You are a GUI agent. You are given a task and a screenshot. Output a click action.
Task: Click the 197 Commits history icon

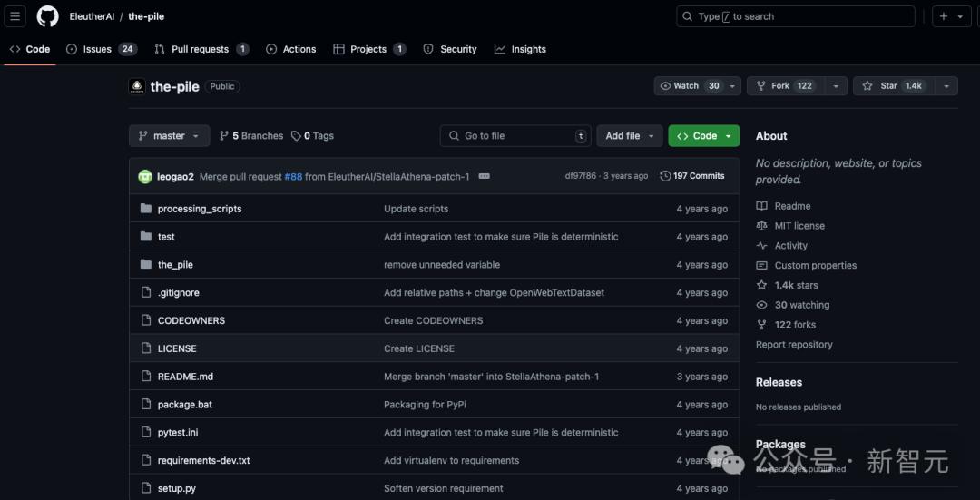(x=665, y=176)
